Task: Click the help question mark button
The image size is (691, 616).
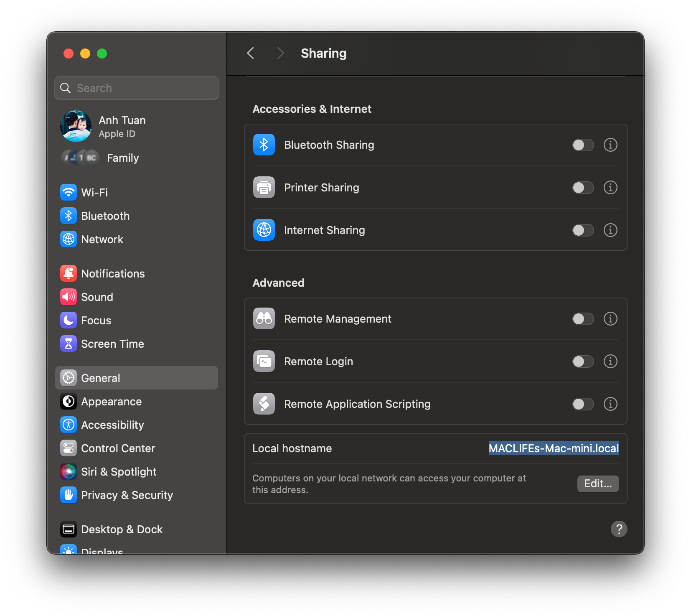Action: (619, 529)
